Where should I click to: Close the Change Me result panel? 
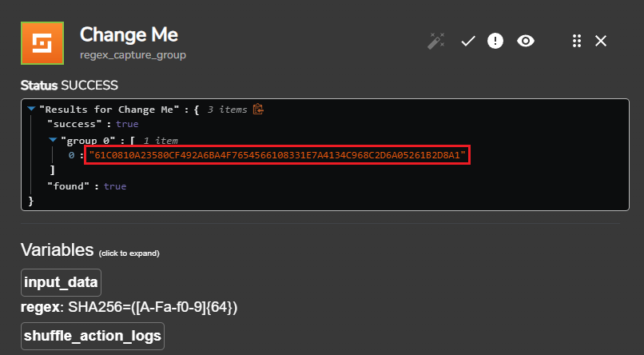click(x=601, y=41)
